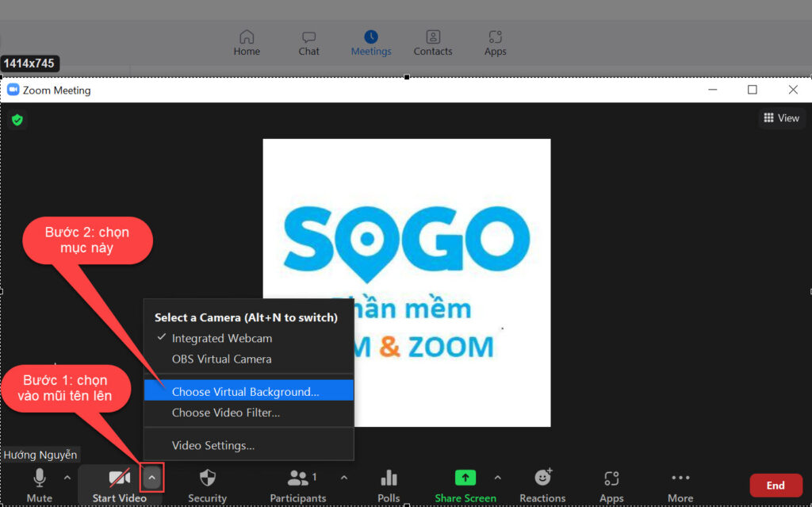This screenshot has height=507, width=812.
Task: Choose Virtual Background from the menu
Action: click(x=245, y=392)
